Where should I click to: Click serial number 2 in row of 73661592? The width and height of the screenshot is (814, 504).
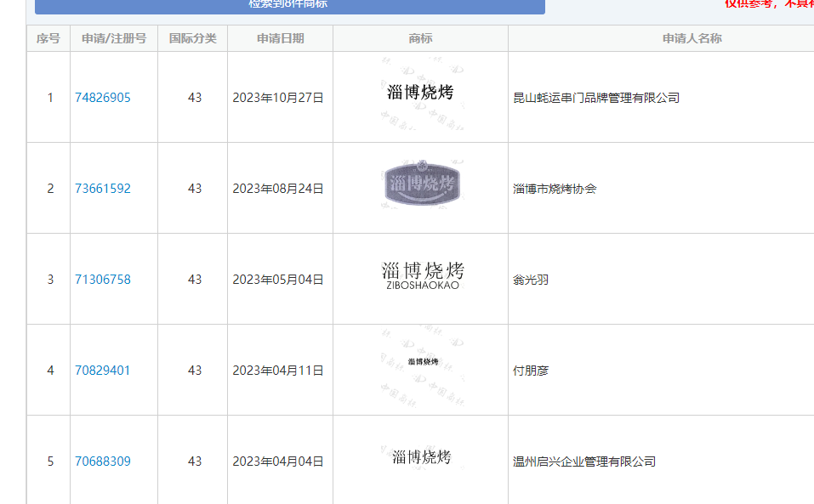coord(50,188)
